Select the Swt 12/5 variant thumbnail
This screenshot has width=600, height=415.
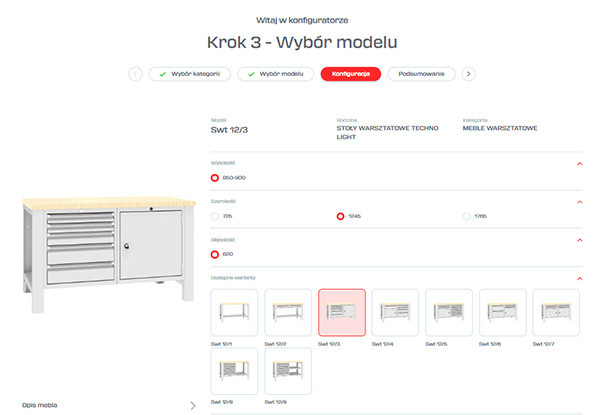pyautogui.click(x=449, y=313)
